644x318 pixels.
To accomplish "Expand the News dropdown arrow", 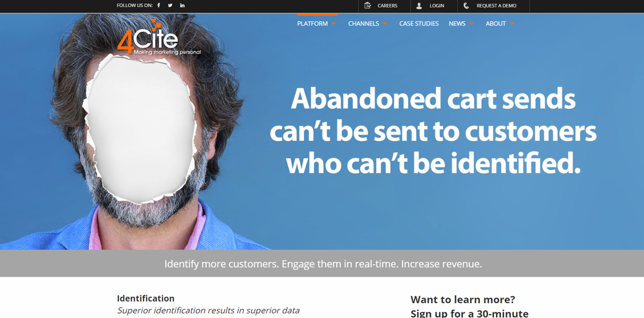I will pyautogui.click(x=471, y=24).
